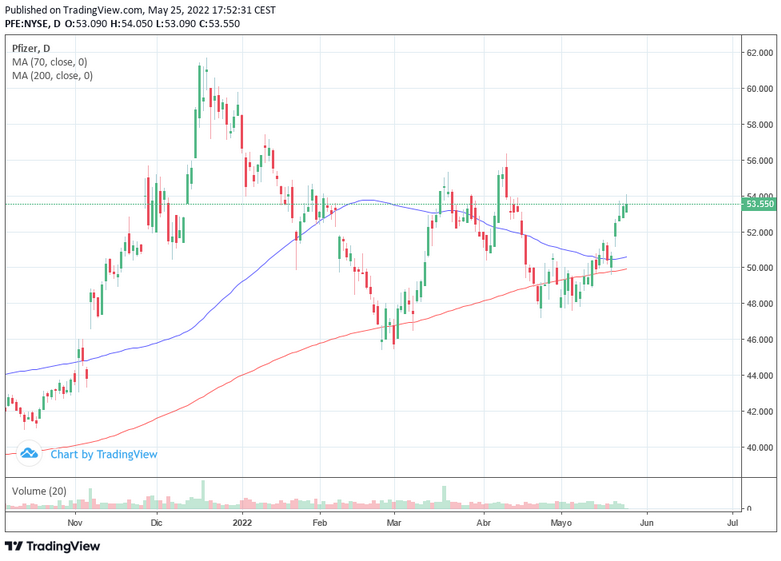Click the 44.000 price axis label

(760, 376)
